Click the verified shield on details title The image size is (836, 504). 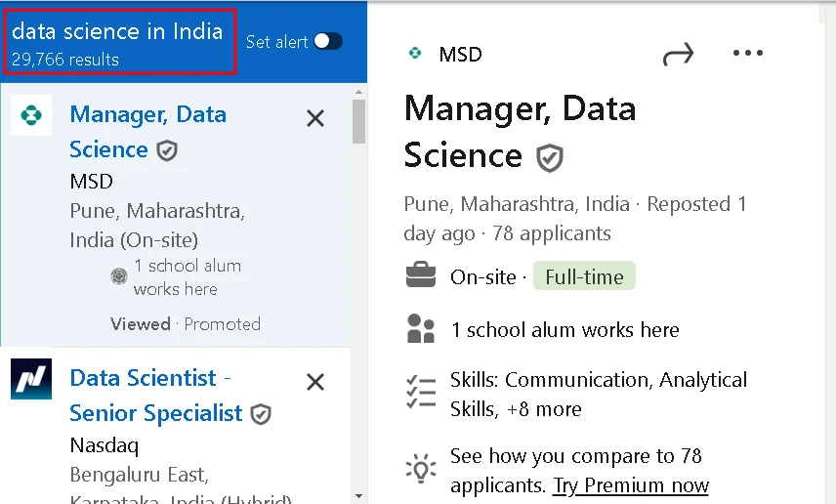click(550, 158)
